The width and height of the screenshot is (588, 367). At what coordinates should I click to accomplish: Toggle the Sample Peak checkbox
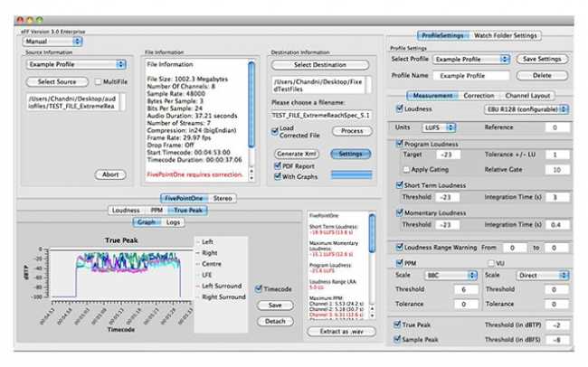397,339
